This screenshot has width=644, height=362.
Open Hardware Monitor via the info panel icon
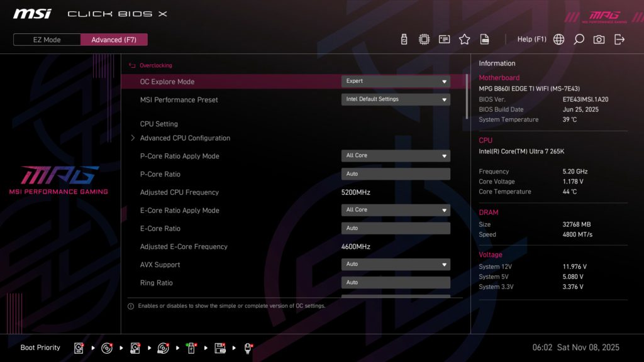pyautogui.click(x=444, y=38)
